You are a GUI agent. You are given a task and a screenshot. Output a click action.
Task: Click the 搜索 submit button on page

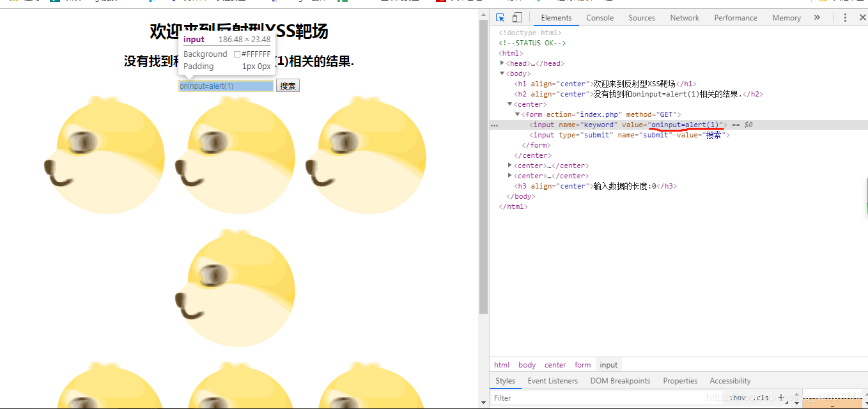288,86
